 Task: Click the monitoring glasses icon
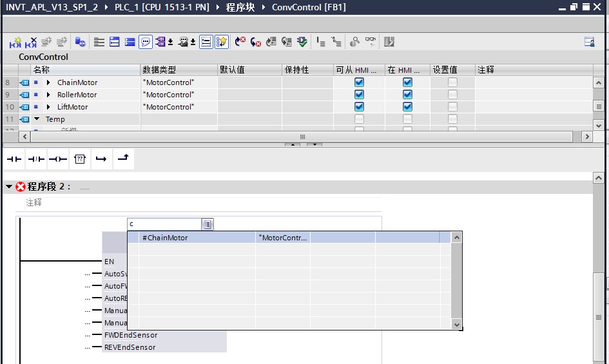pyautogui.click(x=371, y=42)
